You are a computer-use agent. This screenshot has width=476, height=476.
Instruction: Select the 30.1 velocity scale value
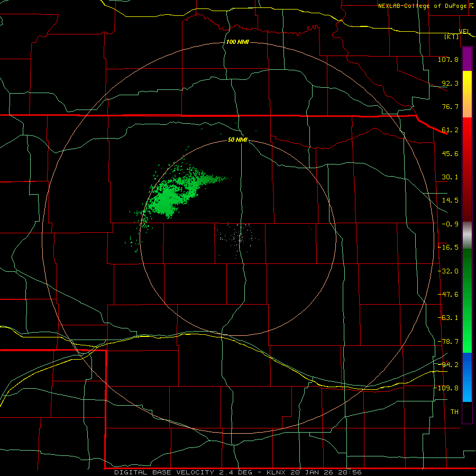[x=450, y=177]
